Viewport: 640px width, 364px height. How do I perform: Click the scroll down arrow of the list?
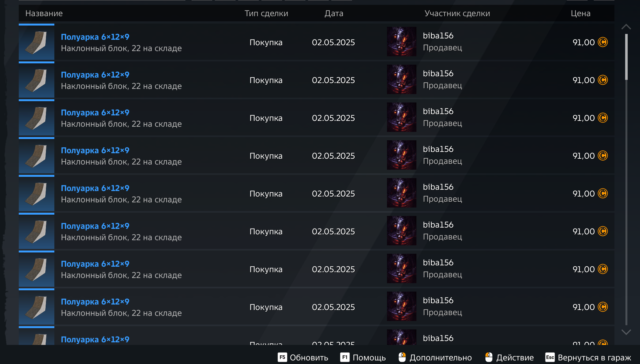click(x=626, y=332)
